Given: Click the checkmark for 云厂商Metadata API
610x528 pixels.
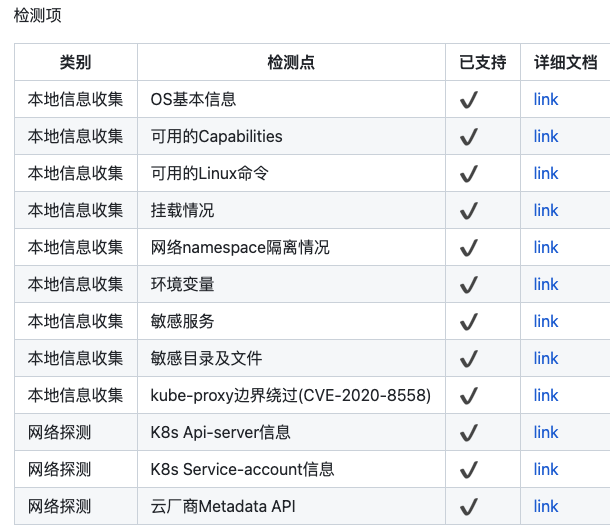Looking at the screenshot, I should 468,507.
